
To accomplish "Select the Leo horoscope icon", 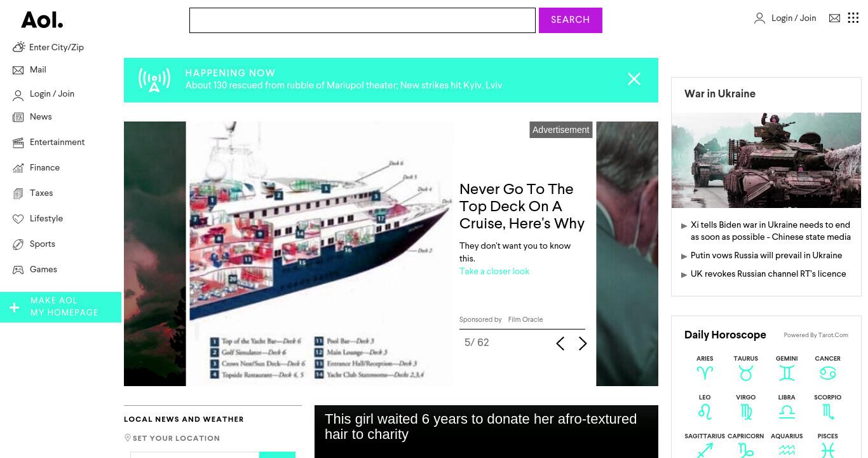I will (x=705, y=412).
